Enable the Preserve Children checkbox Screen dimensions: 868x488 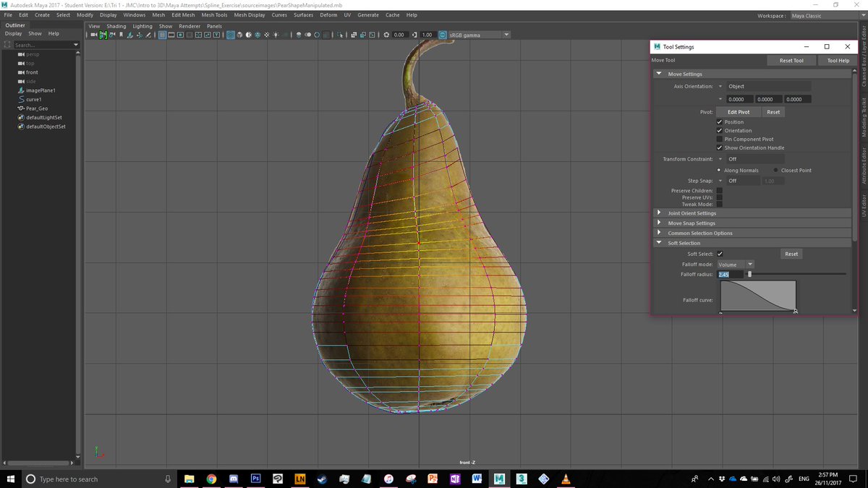(x=720, y=191)
